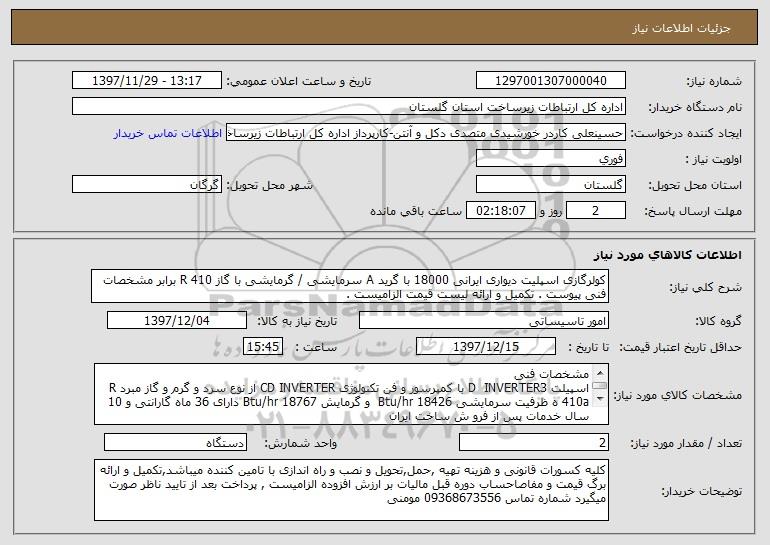Image resolution: width=770 pixels, height=545 pixels.
Task: Click the request creator field
Action: tap(426, 133)
